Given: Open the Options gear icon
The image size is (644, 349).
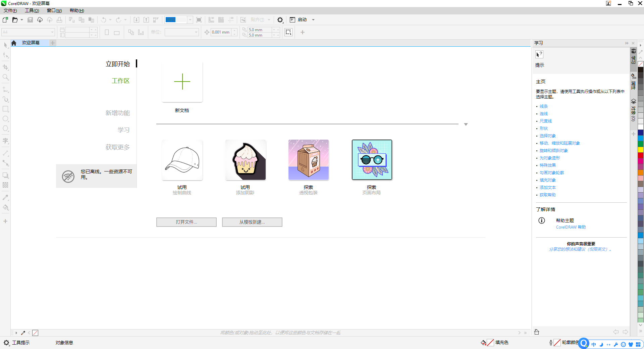Looking at the screenshot, I should 280,20.
